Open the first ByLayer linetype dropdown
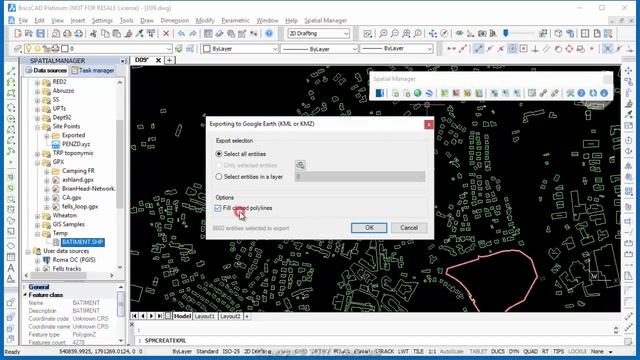 pos(319,49)
